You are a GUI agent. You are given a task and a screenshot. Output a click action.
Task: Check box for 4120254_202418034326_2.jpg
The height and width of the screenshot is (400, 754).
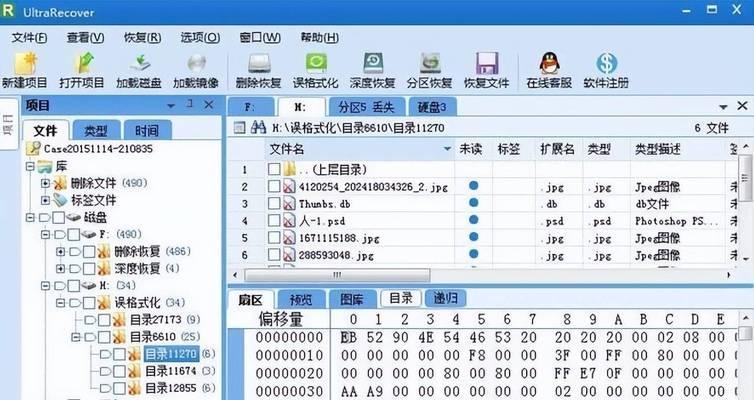(x=274, y=186)
